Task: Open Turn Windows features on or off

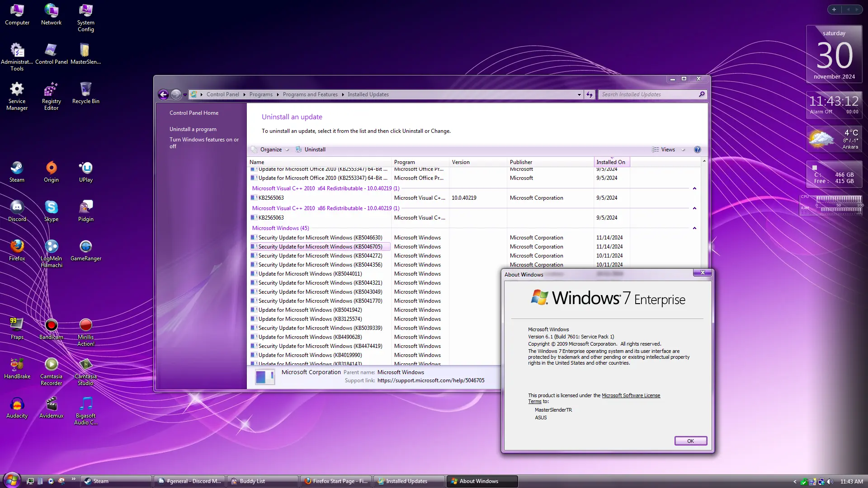Action: click(204, 143)
